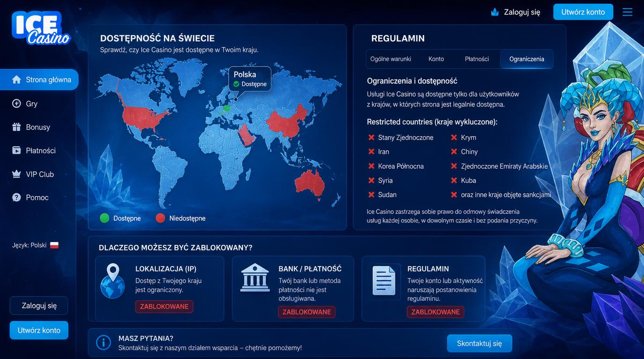Image resolution: width=644 pixels, height=359 pixels.
Task: Click the Płatności wallet icon
Action: [x=16, y=151]
